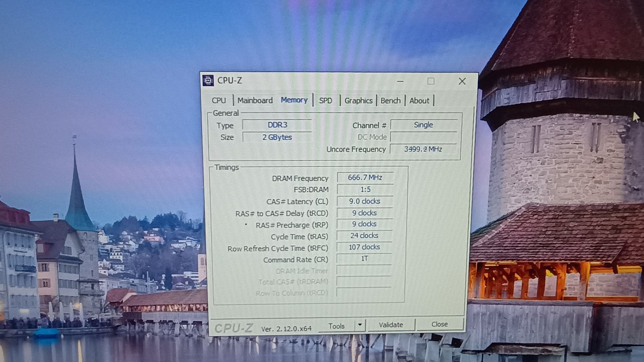Image resolution: width=644 pixels, height=362 pixels.
Task: Click the tRCD value 9 clocks
Action: pos(365,213)
